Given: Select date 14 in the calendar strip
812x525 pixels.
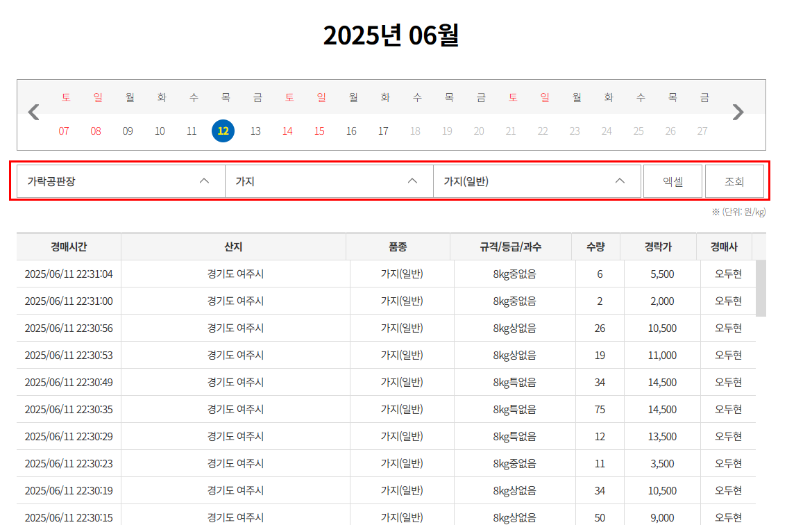Looking at the screenshot, I should pos(287,131).
